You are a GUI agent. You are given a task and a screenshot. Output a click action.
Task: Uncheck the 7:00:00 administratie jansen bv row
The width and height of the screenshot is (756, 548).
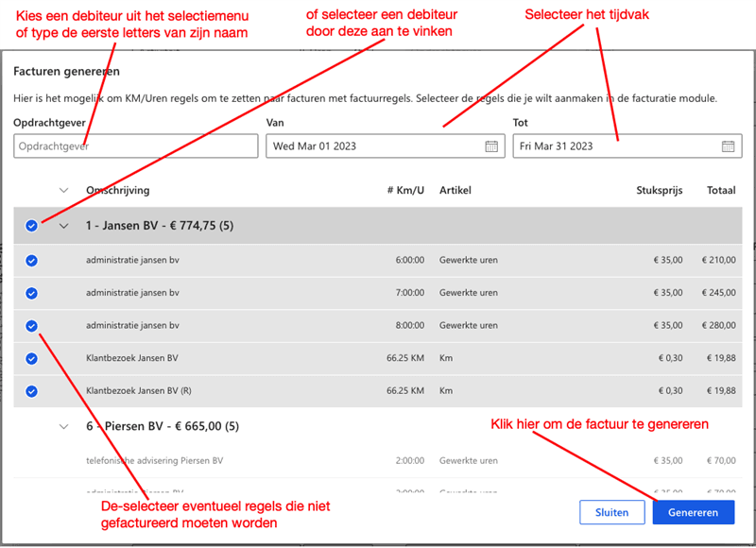[31, 293]
